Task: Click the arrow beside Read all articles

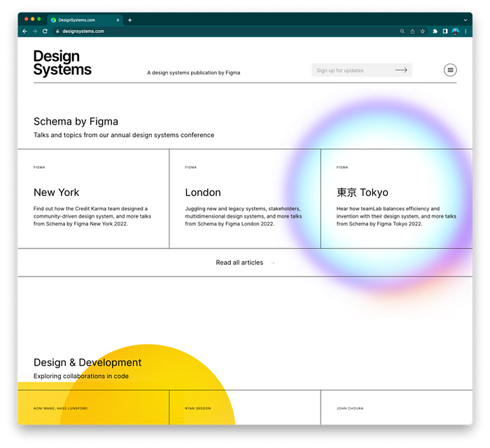Action: click(x=273, y=262)
